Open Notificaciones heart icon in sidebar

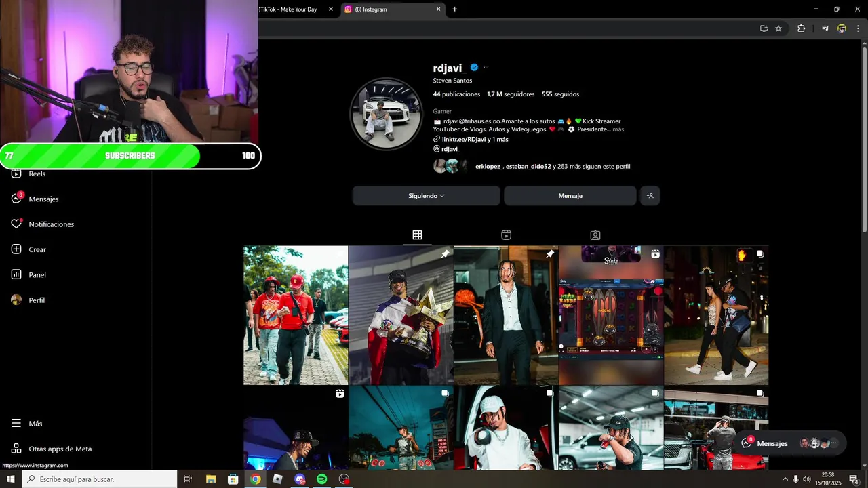click(x=17, y=224)
